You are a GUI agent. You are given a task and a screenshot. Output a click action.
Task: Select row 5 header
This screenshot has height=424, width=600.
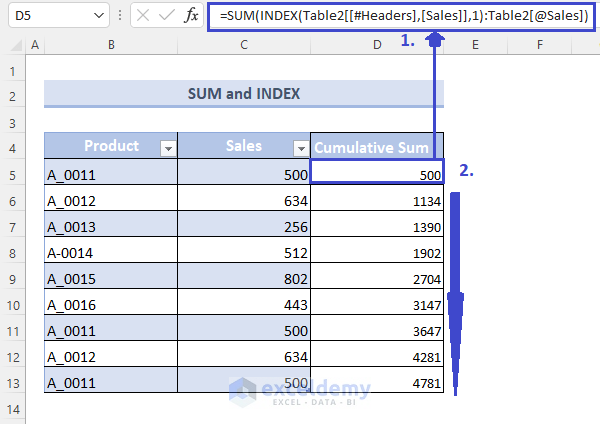[13, 173]
